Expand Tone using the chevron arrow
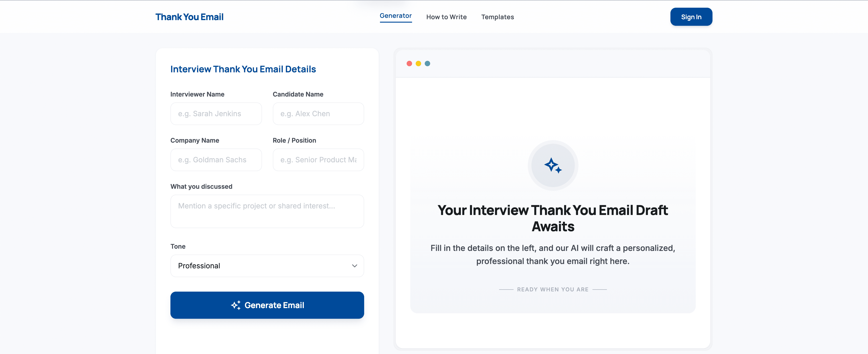 click(354, 266)
